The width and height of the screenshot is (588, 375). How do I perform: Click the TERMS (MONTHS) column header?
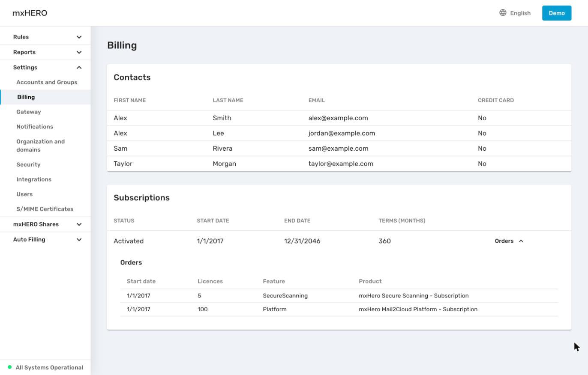(x=402, y=220)
